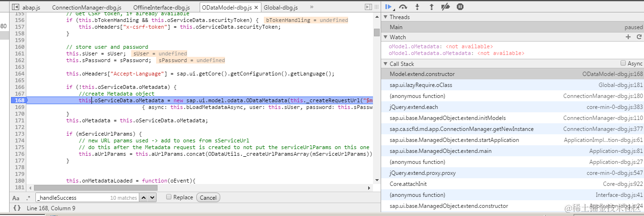Viewport: 644px width, 216px height.
Task: Select the ManagedObject.extend.main frame
Action: point(512,151)
